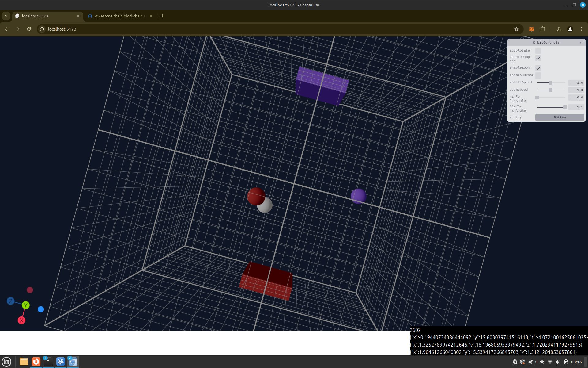Click the white sphere in the scene
Screen dimensions: 588x368
coord(266,207)
